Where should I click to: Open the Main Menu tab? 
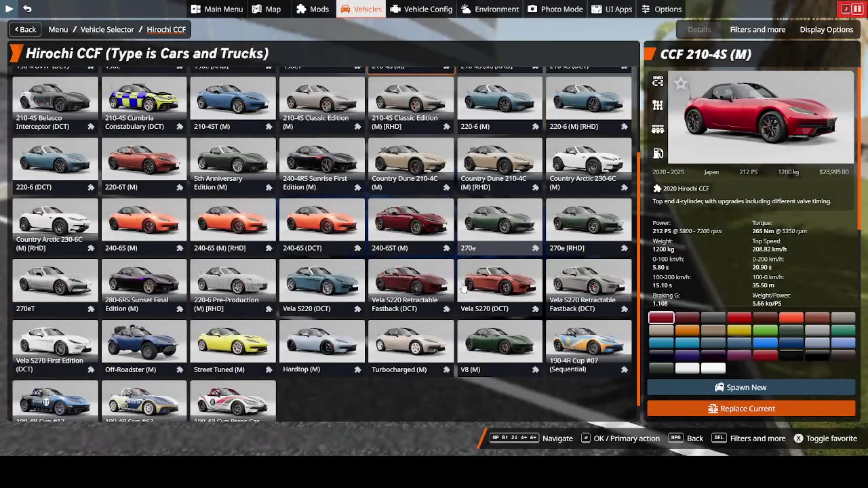(217, 9)
